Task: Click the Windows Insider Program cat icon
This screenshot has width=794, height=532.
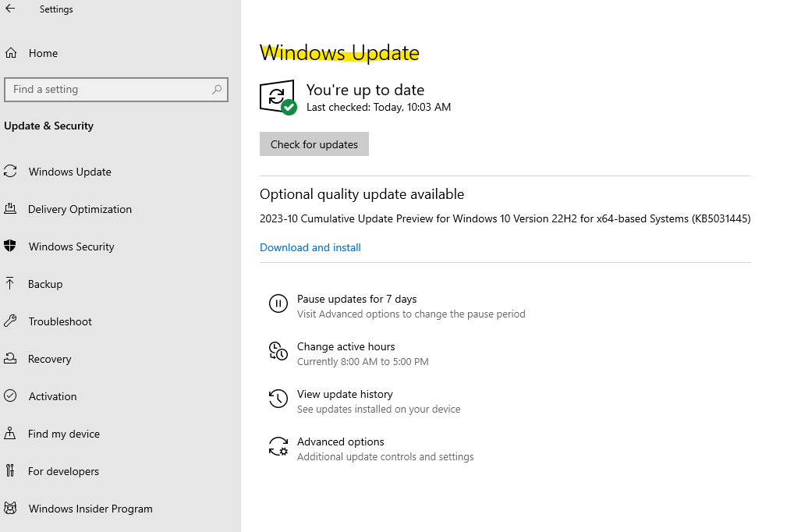Action: (10, 508)
